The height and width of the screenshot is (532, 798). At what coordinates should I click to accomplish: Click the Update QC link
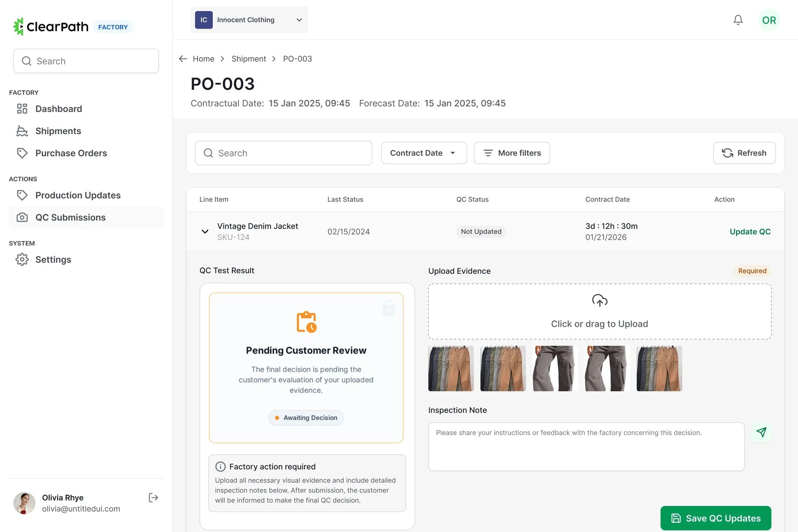(x=750, y=232)
